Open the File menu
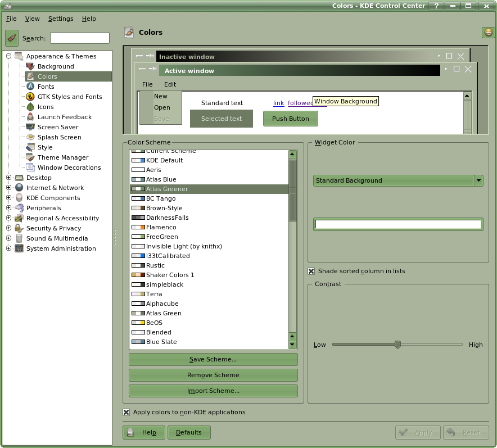This screenshot has height=448, width=497. pyautogui.click(x=11, y=19)
